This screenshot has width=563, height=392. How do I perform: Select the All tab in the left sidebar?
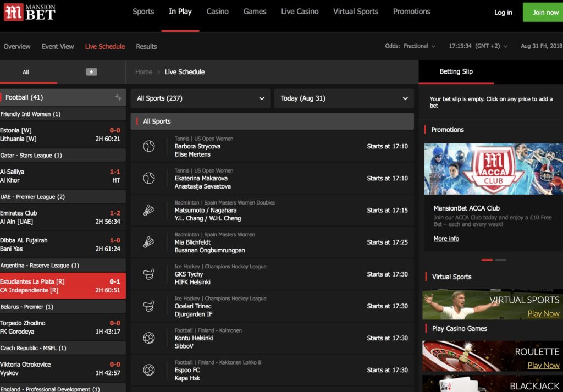coord(25,72)
